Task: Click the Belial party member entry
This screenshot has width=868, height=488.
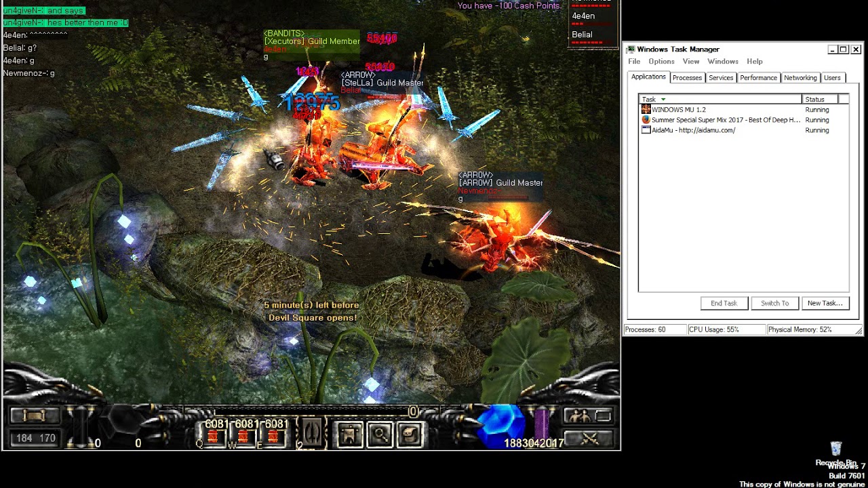Action: pyautogui.click(x=593, y=36)
